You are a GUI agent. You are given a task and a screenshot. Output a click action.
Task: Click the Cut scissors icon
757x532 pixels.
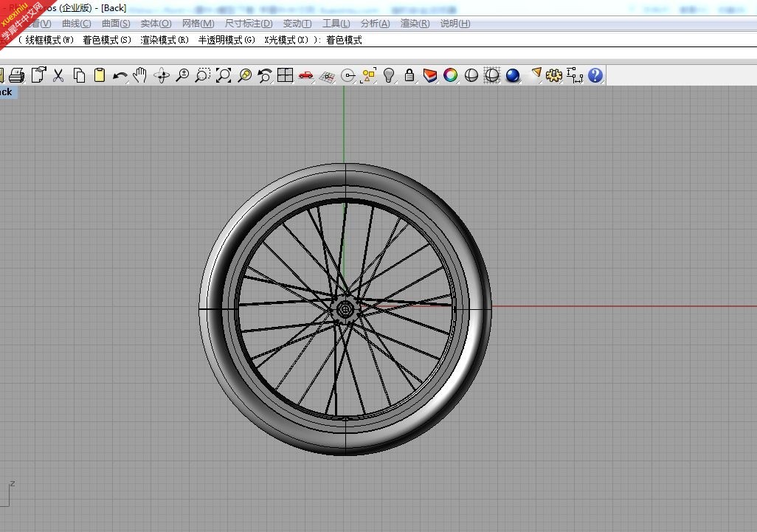pos(58,75)
